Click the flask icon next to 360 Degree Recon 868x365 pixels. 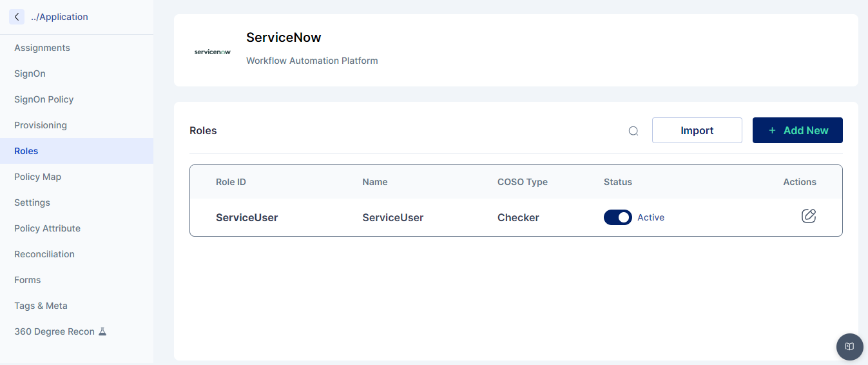point(102,331)
